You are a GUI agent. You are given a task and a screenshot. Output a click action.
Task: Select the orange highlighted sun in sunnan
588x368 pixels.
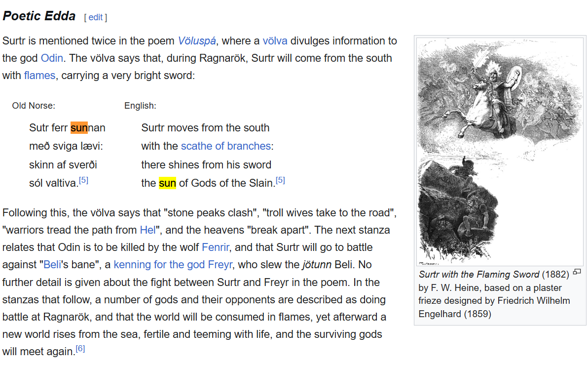(79, 127)
